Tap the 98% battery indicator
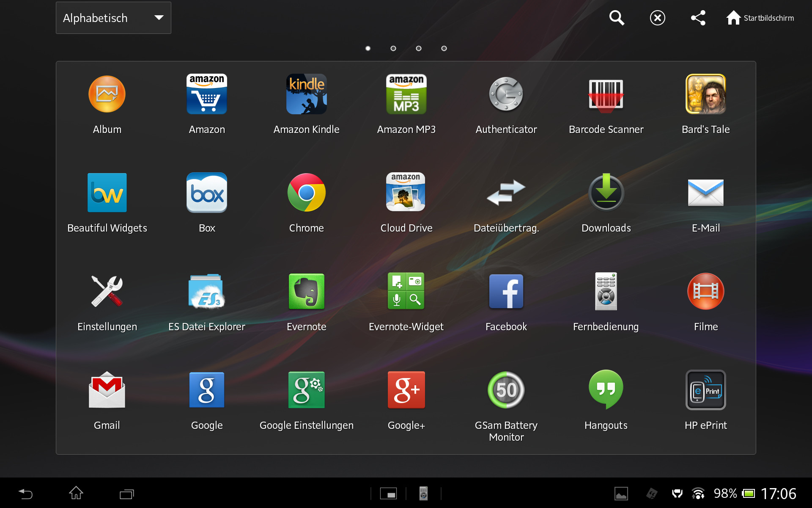This screenshot has height=508, width=812. [x=734, y=494]
